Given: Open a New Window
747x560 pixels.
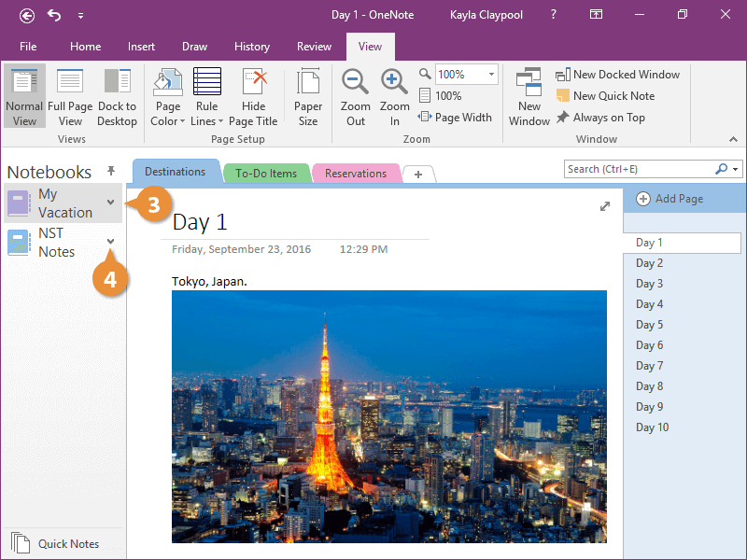Looking at the screenshot, I should [529, 97].
